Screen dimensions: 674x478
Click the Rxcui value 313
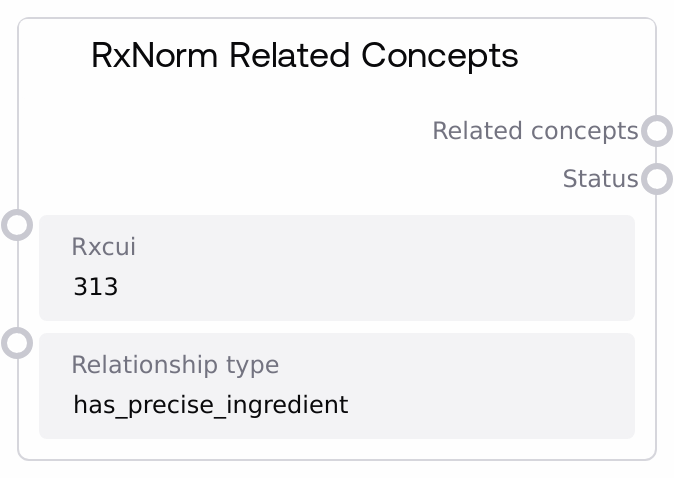[x=95, y=288]
